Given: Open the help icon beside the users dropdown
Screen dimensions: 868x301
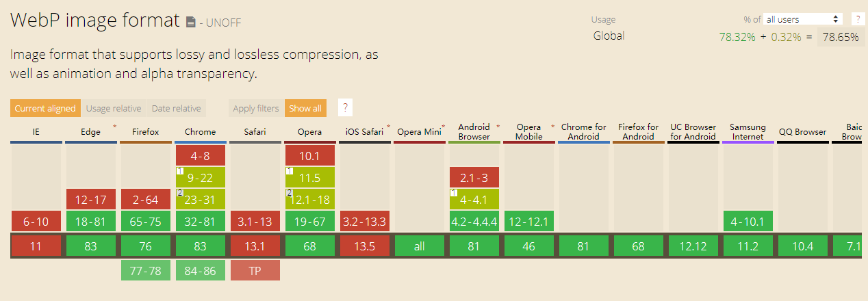Looking at the screenshot, I should tap(857, 19).
